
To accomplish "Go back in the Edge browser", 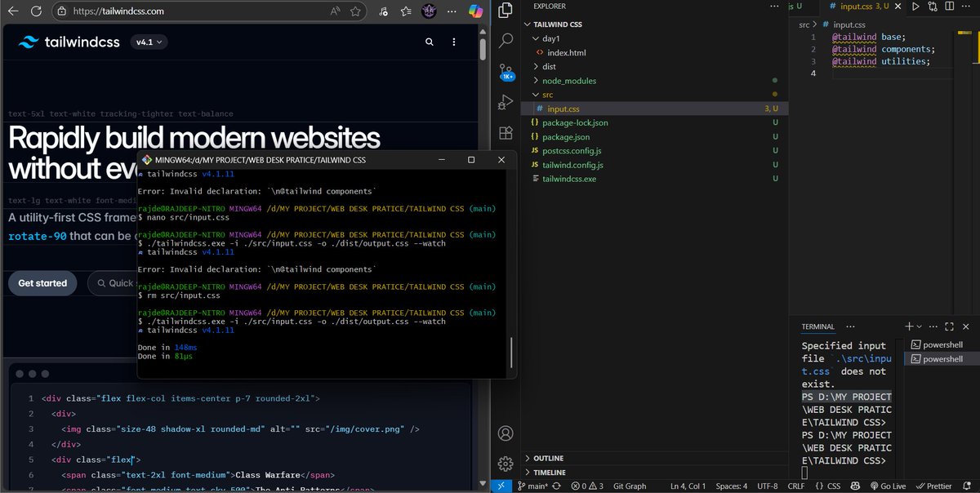I will click(14, 11).
